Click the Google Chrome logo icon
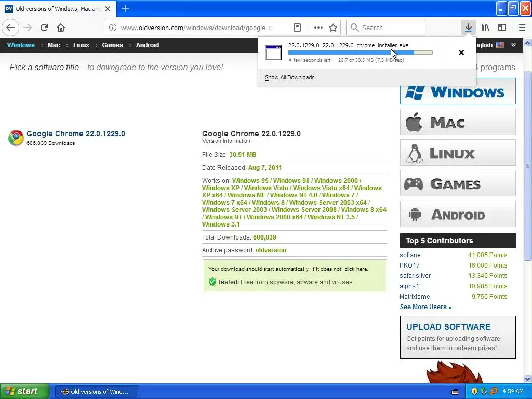This screenshot has height=399, width=532. click(16, 138)
